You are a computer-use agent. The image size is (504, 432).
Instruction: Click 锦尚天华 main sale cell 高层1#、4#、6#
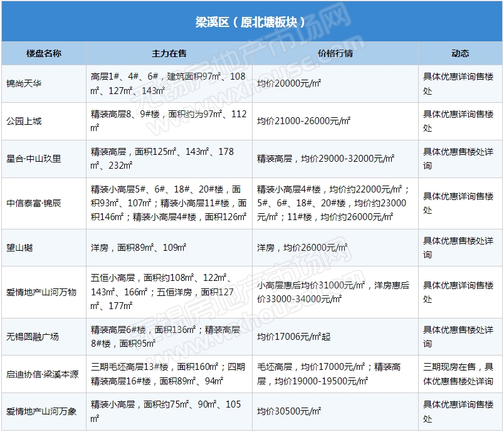pos(168,83)
